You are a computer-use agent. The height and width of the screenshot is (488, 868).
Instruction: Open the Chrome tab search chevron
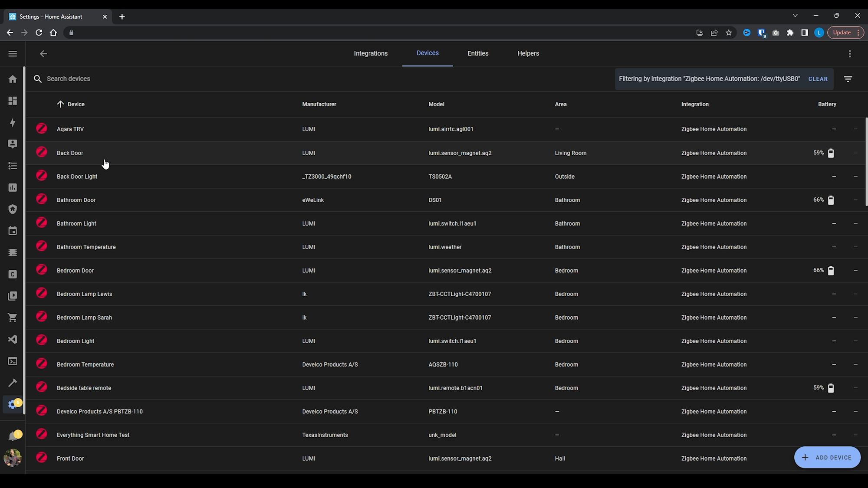(795, 16)
